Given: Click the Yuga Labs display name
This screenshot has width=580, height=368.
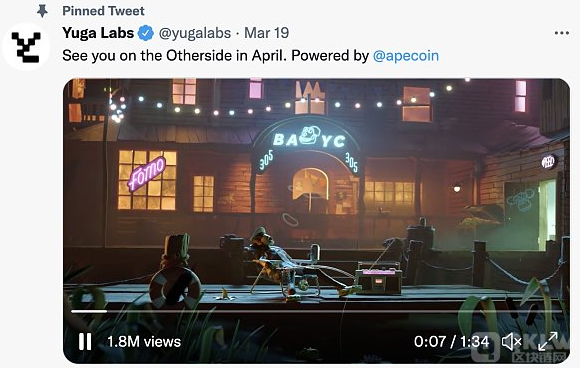Looking at the screenshot, I should [98, 33].
